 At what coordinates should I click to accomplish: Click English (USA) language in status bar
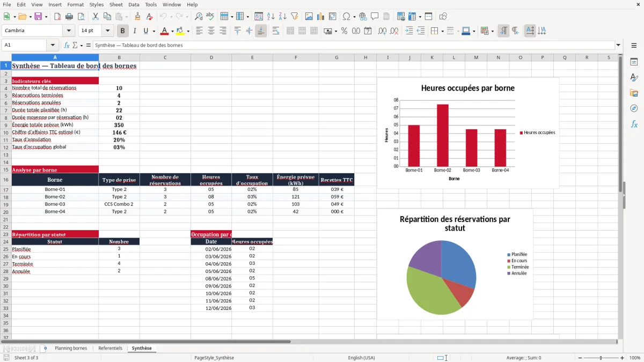(361, 358)
